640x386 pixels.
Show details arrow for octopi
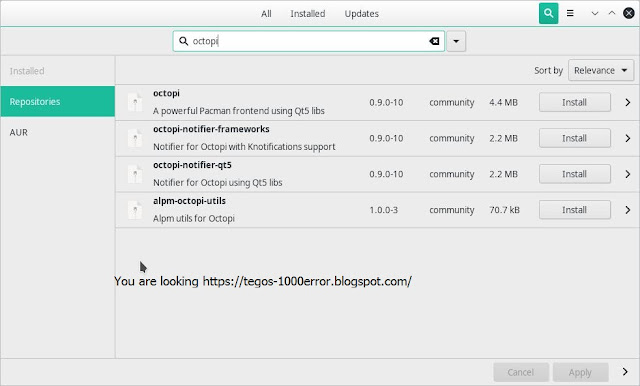point(628,102)
